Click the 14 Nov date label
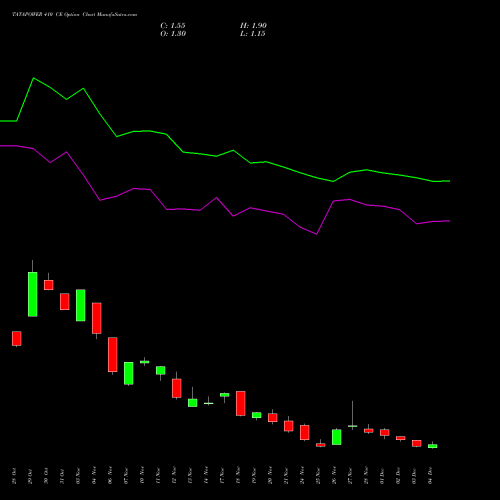The width and height of the screenshot is (500, 500). click(x=206, y=476)
